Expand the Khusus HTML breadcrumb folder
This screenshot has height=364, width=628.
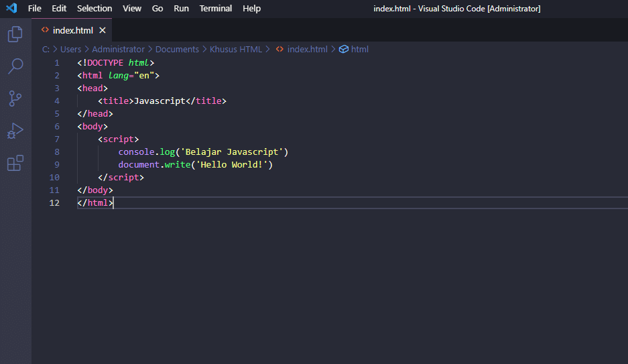tap(236, 49)
